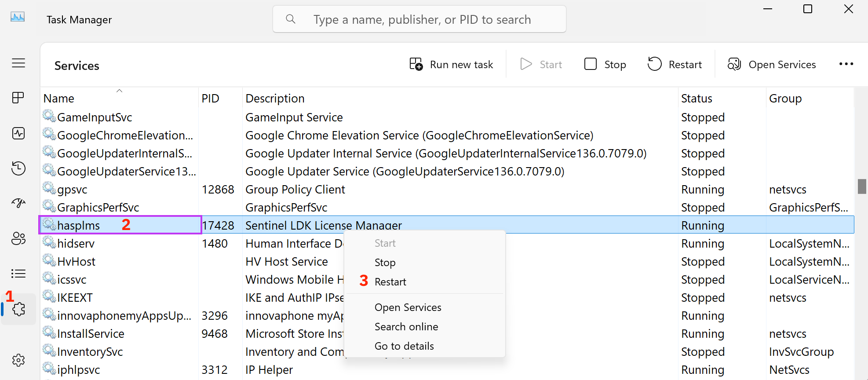
Task: Click Run new task button
Action: pos(451,64)
